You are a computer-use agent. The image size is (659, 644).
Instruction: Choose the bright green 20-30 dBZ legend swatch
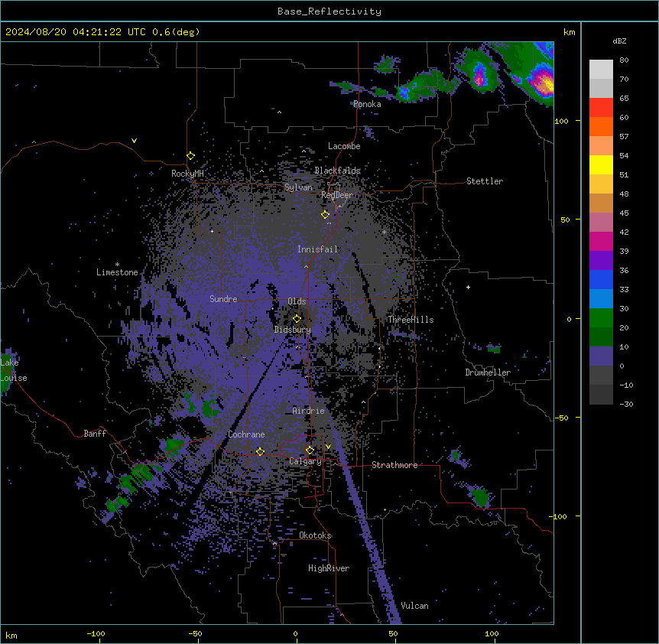click(601, 318)
